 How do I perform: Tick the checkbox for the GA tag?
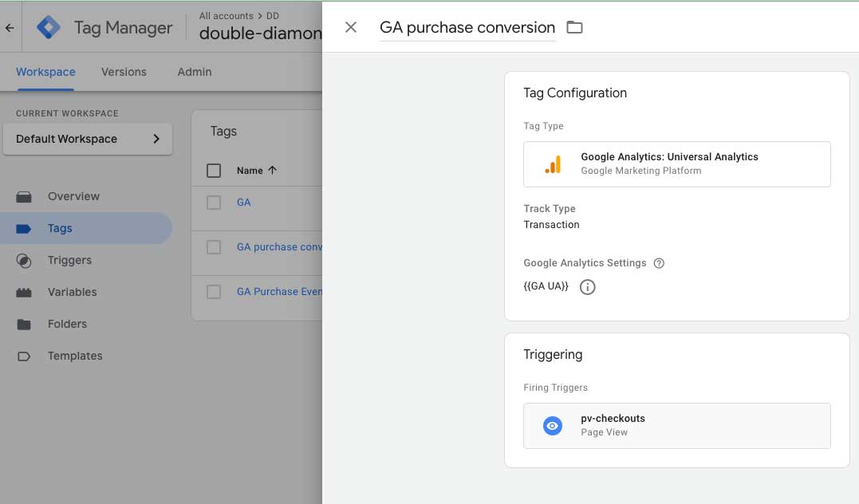pos(214,203)
